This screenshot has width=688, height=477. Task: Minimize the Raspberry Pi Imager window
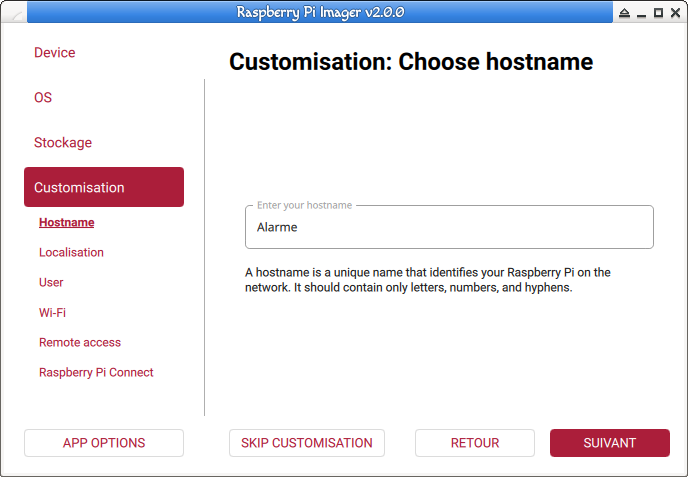click(x=641, y=14)
